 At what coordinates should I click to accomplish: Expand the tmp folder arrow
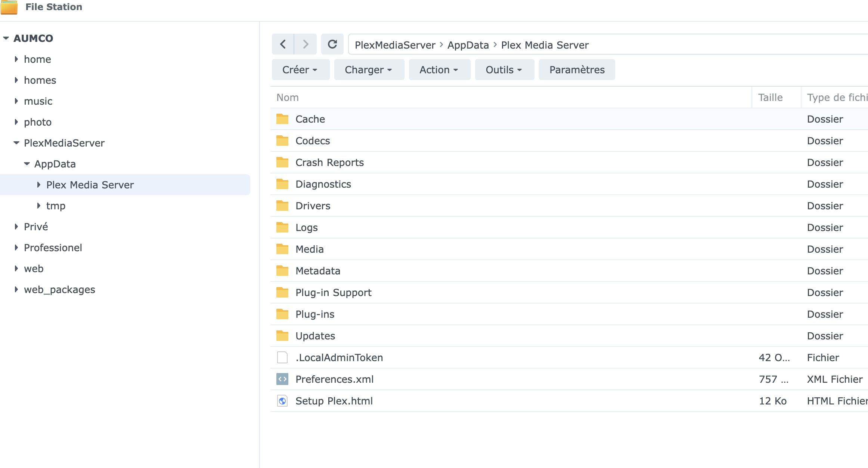(38, 206)
